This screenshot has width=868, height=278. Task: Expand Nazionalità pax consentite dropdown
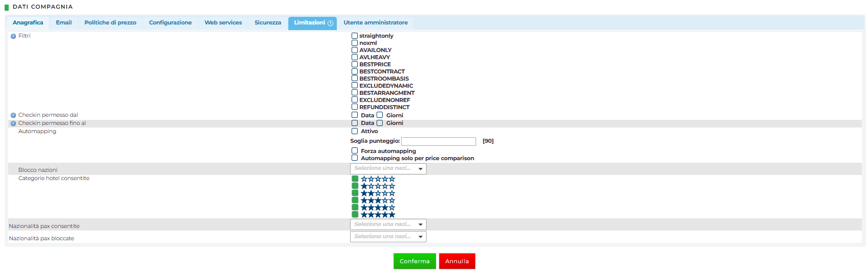point(388,224)
